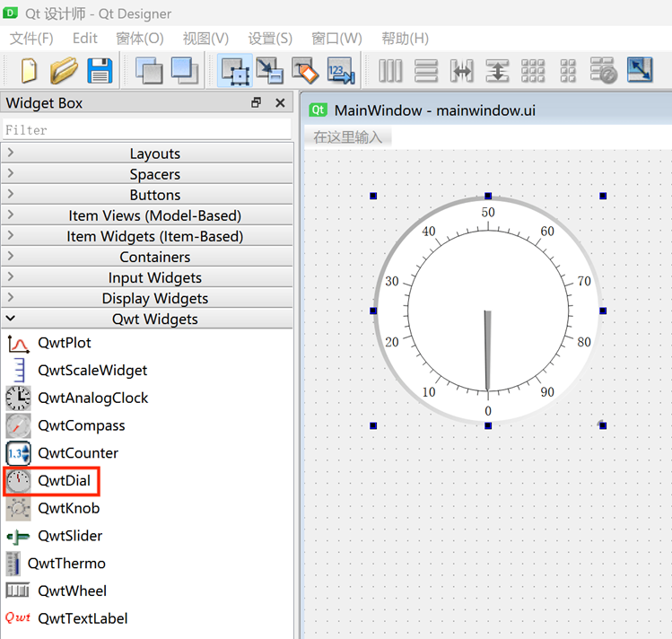Select the QwtPlot widget
Screen dimensions: 672x639
(49, 343)
